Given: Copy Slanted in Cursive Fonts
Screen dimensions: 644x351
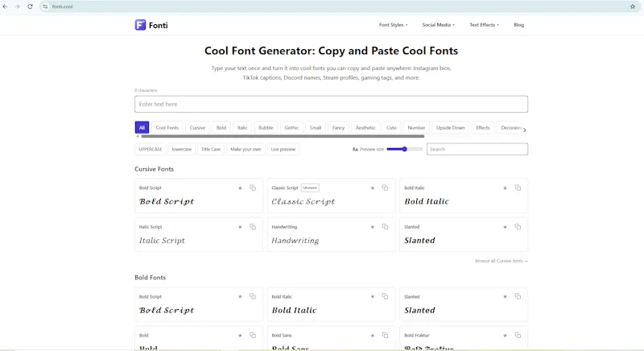Looking at the screenshot, I should [x=518, y=226].
